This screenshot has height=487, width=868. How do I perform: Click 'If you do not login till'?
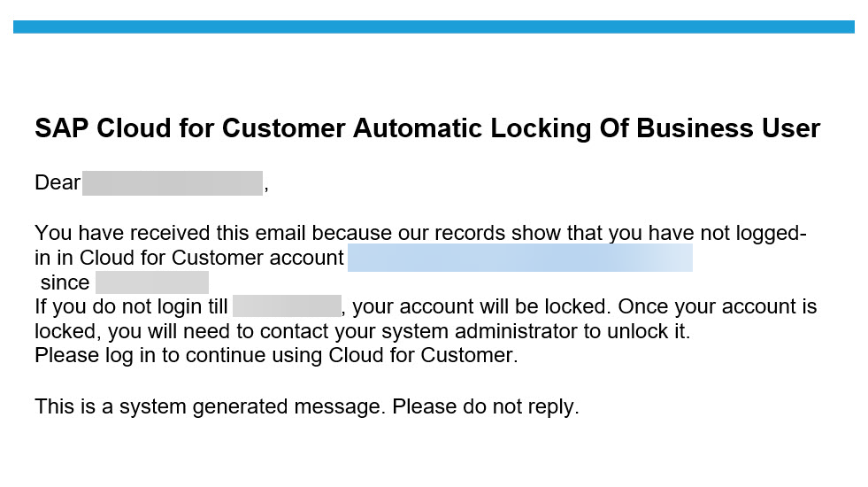tap(131, 306)
